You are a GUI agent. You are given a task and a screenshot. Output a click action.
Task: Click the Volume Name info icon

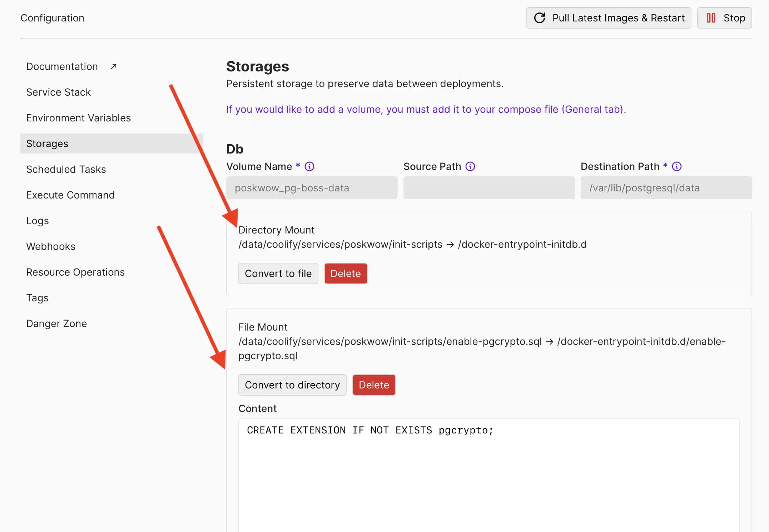tap(309, 166)
